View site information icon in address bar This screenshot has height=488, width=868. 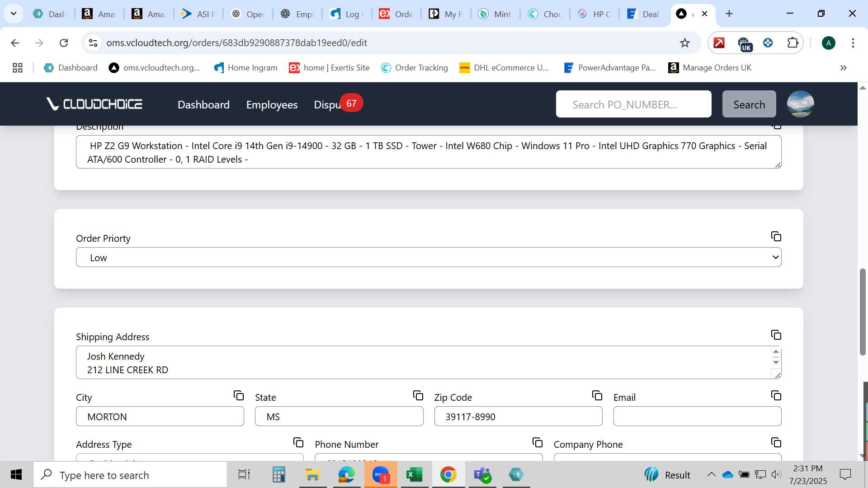click(93, 43)
